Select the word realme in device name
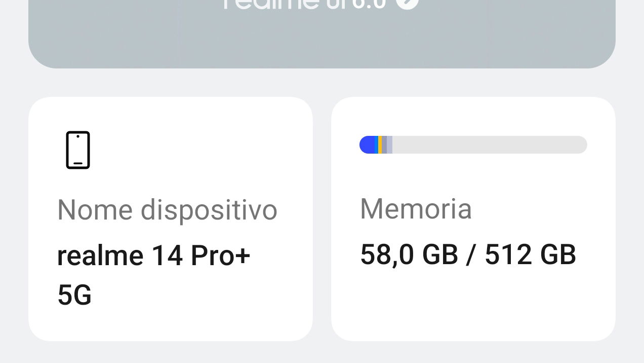The width and height of the screenshot is (644, 363). pos(100,256)
